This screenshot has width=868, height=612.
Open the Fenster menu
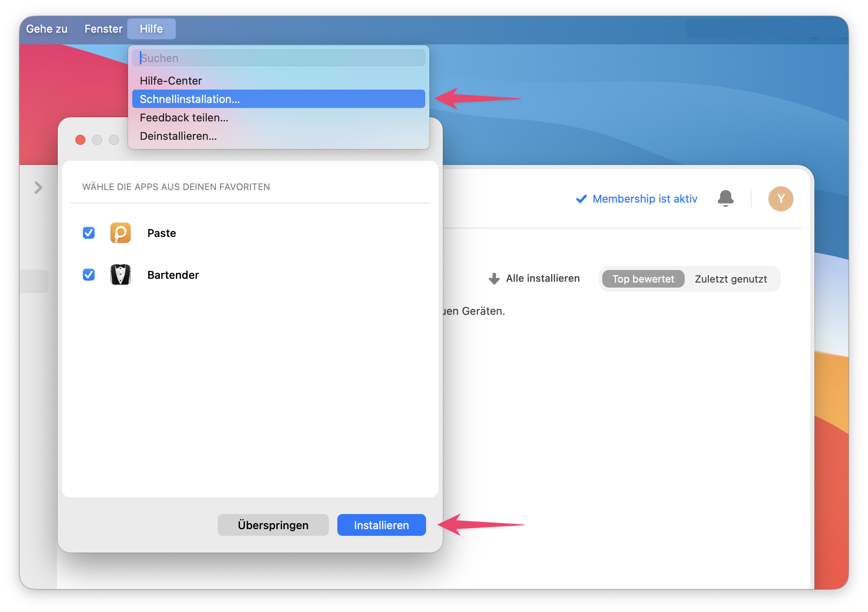[103, 29]
